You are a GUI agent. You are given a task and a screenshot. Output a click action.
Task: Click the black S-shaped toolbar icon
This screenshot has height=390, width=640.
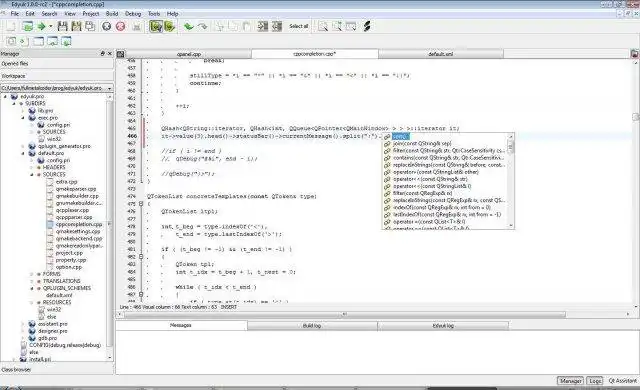(x=367, y=27)
